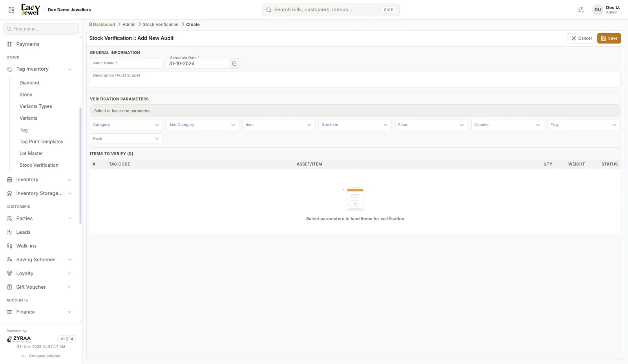628x364 pixels.
Task: Cancel the new audit form
Action: pyautogui.click(x=581, y=38)
